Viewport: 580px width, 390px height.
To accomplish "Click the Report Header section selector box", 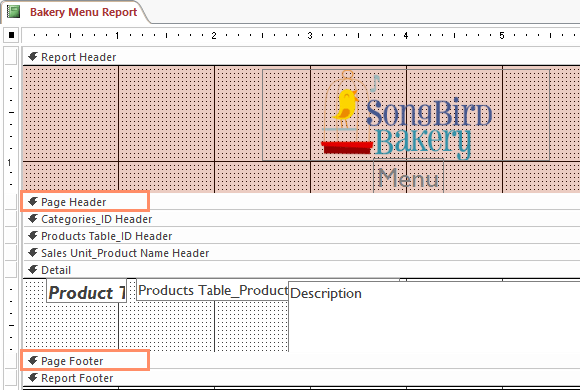I will pyautogui.click(x=11, y=57).
